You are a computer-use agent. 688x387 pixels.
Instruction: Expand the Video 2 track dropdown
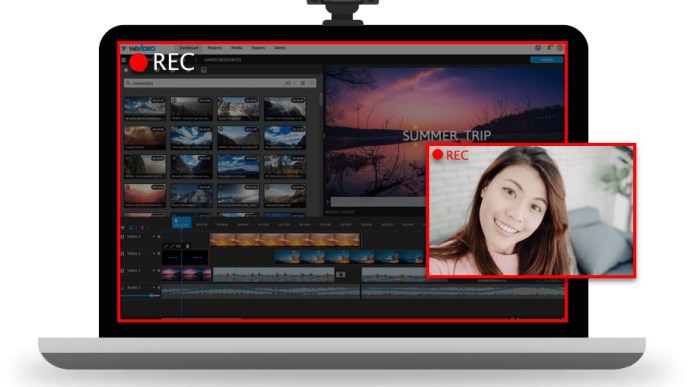[x=154, y=254]
